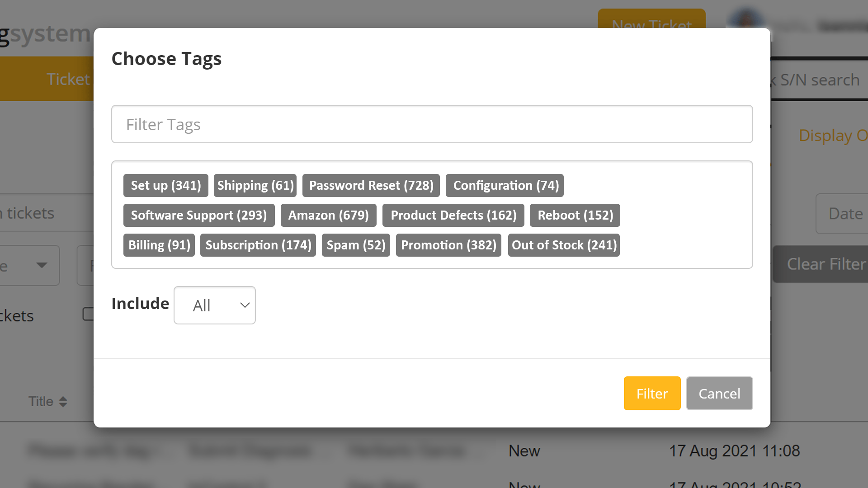Pick the Billing (91) tag
This screenshot has height=488, width=868.
point(159,245)
